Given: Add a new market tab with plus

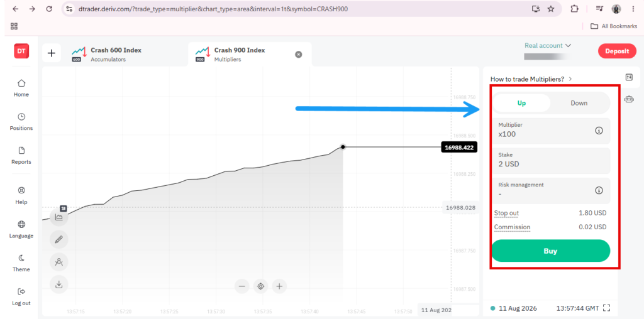Looking at the screenshot, I should 52,53.
